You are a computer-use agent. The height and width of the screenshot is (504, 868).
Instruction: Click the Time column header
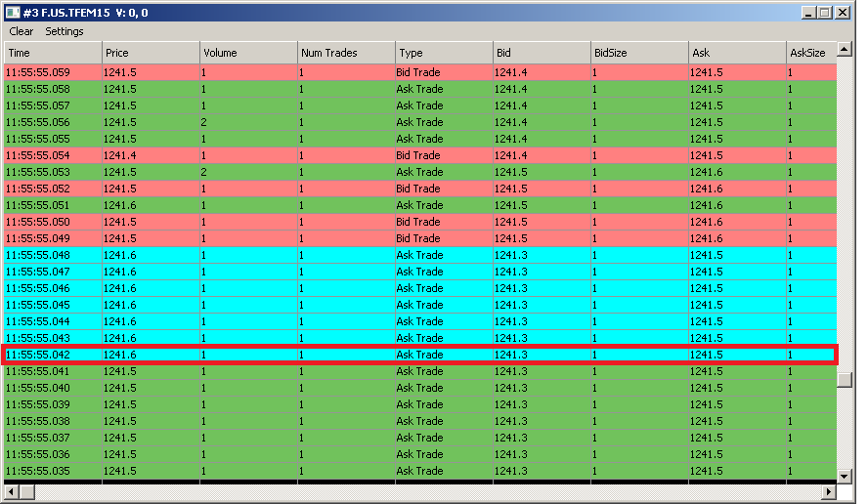click(53, 53)
